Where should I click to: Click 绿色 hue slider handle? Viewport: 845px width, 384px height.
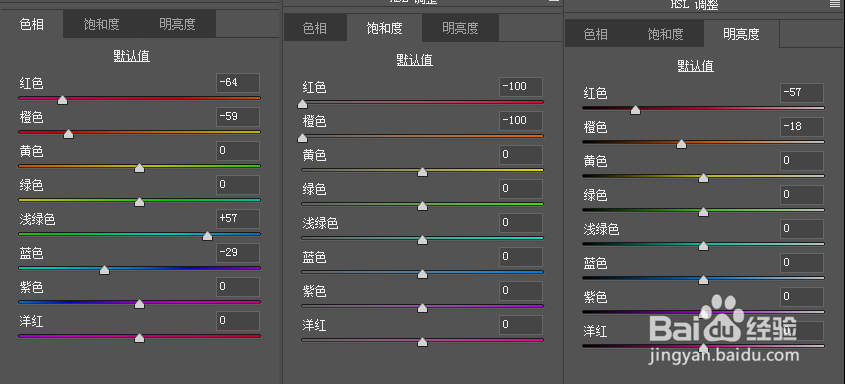pos(140,202)
